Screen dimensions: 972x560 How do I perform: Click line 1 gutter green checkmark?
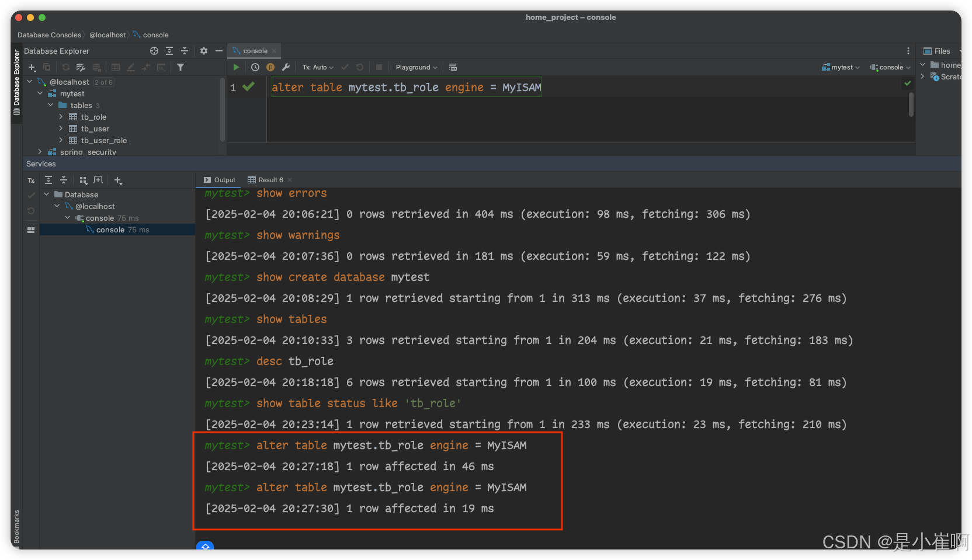coord(248,86)
